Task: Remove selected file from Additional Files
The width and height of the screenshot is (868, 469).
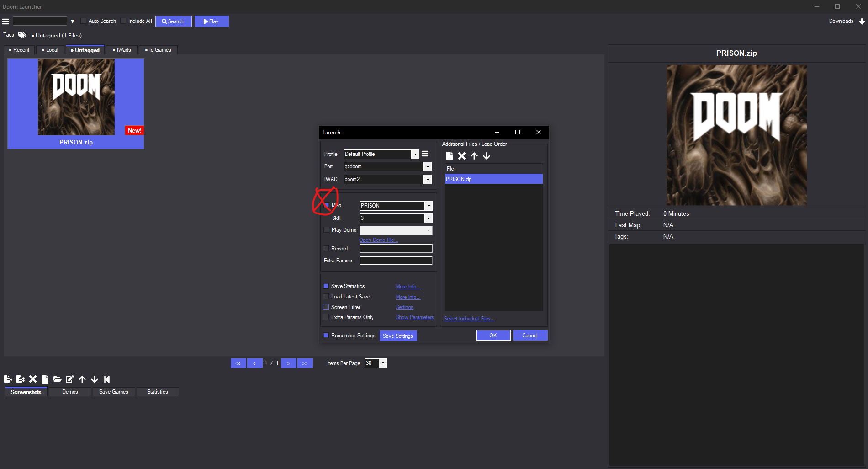Action: (x=462, y=156)
